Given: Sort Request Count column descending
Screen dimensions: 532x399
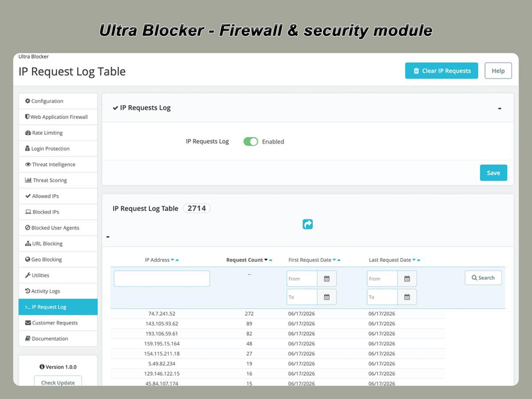Looking at the screenshot, I should tap(266, 259).
